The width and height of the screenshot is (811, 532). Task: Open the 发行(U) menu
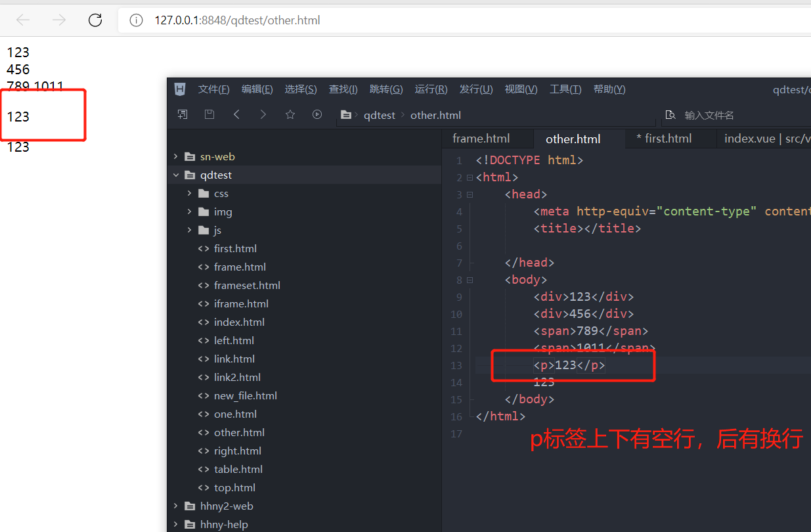pos(476,89)
